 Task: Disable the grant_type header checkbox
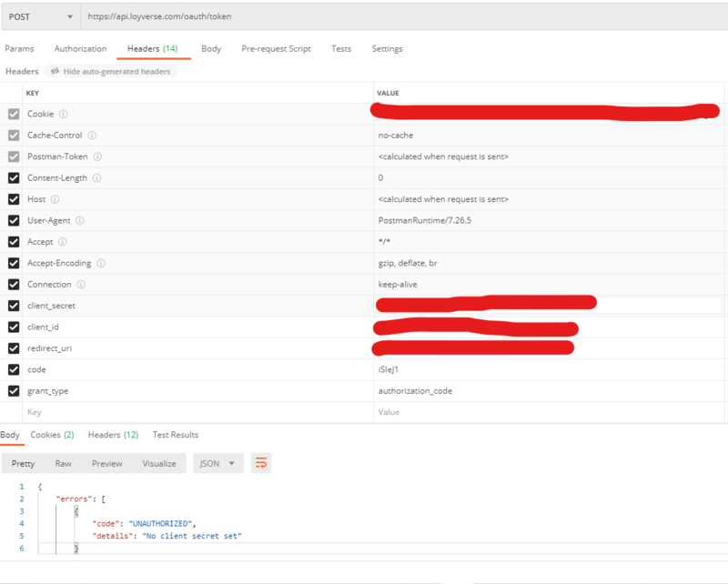tap(13, 391)
